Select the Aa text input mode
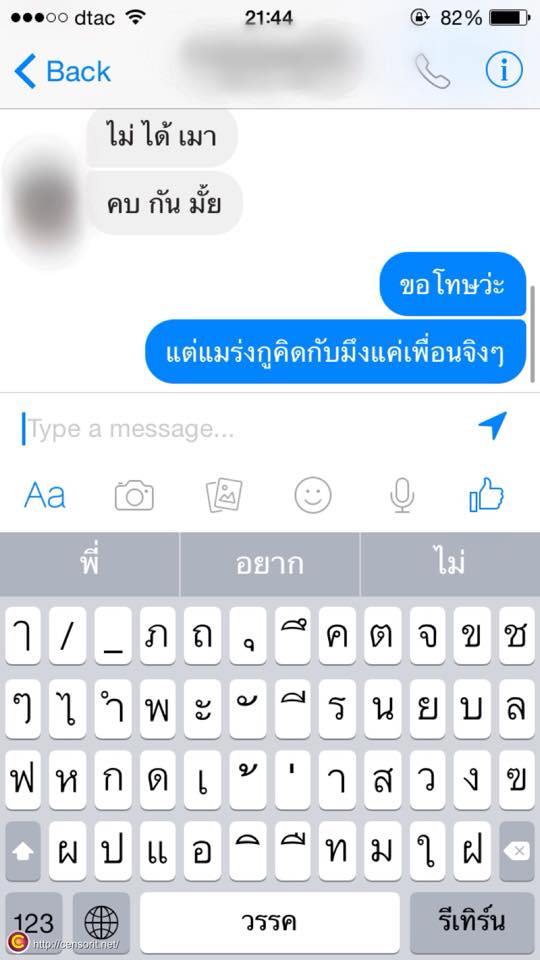This screenshot has height=960, width=540. tap(45, 495)
